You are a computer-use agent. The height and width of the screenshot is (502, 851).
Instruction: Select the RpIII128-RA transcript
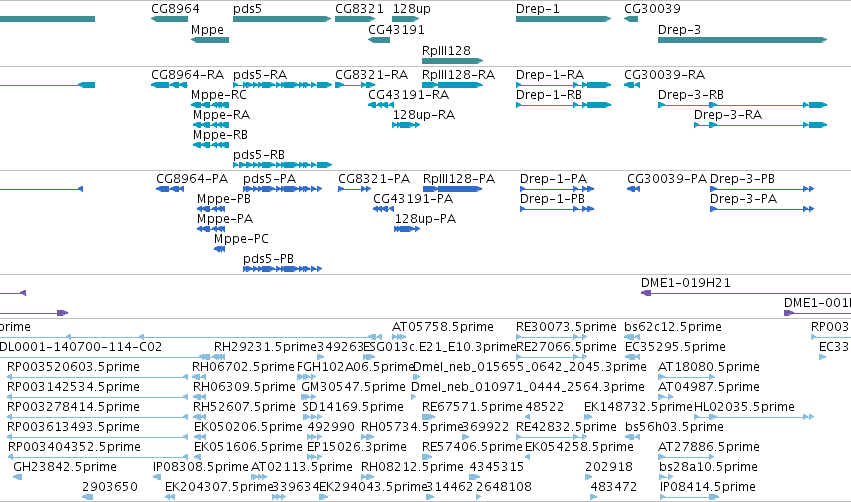pos(453,85)
